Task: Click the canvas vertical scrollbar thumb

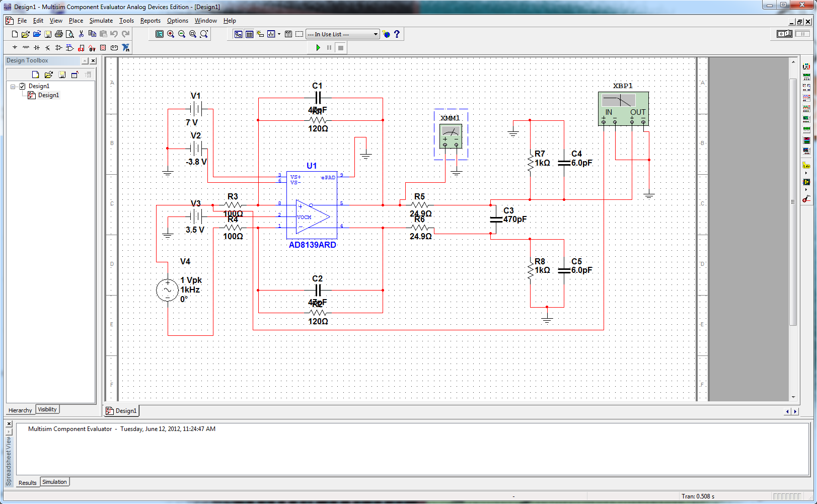Action: point(793,201)
